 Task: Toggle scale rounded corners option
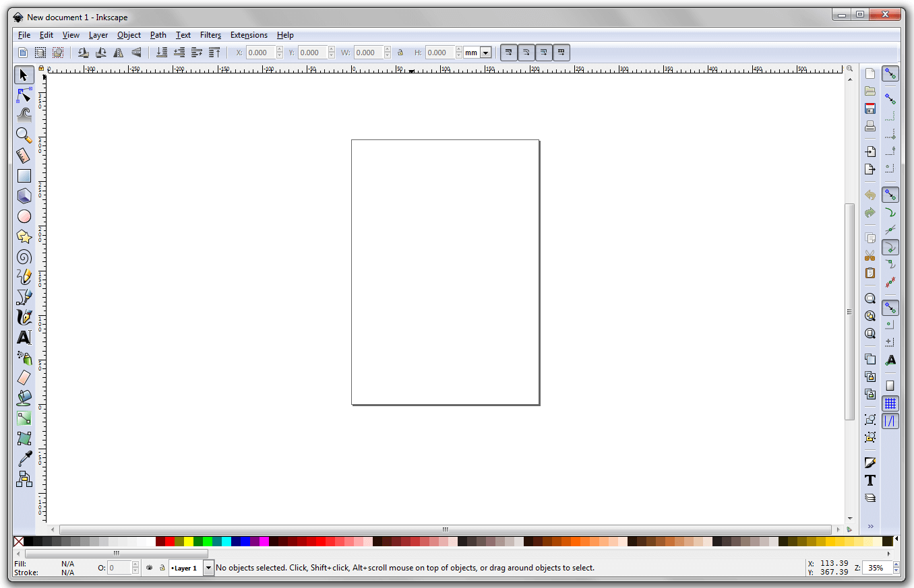coord(526,53)
